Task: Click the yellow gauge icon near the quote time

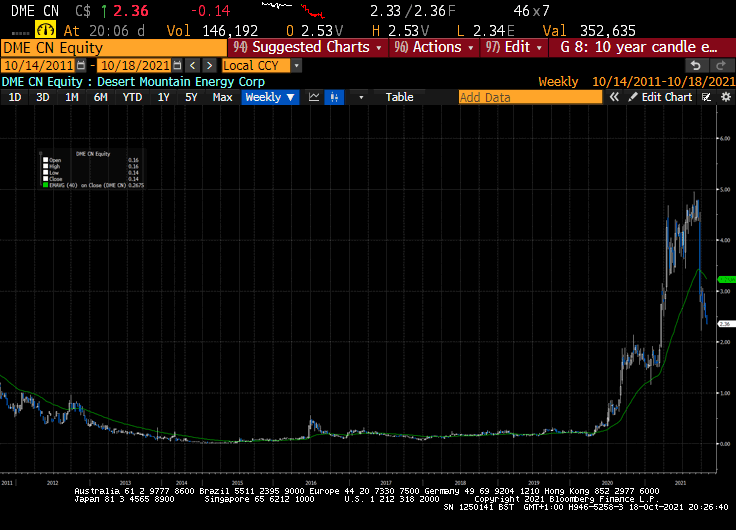Action: tap(45, 30)
